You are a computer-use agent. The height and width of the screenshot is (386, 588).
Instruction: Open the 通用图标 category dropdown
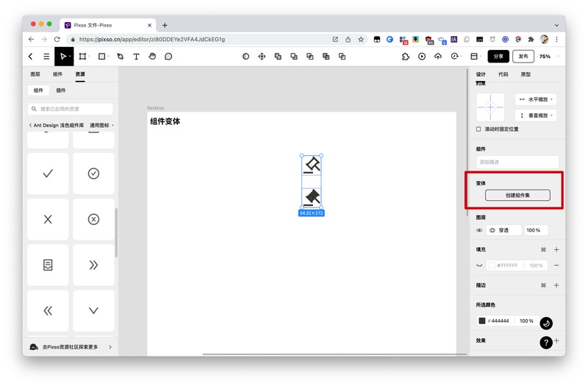click(101, 125)
